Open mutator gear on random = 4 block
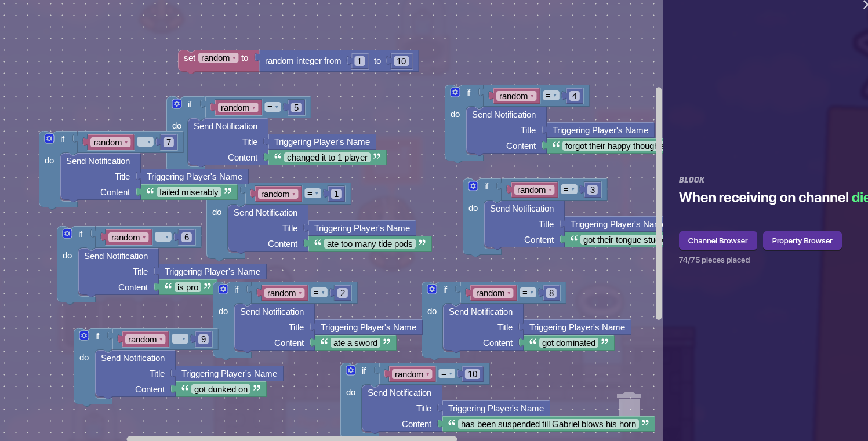The width and height of the screenshot is (868, 441). pos(455,93)
